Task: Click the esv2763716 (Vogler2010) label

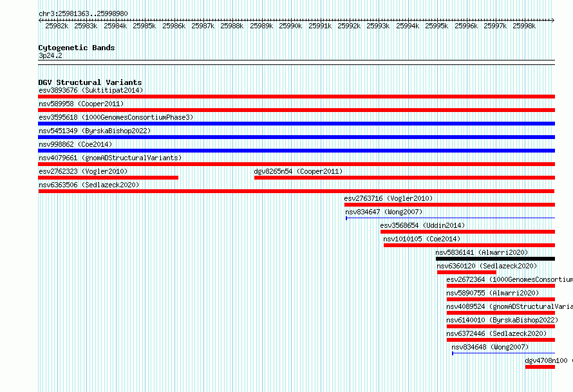Action: [388, 198]
